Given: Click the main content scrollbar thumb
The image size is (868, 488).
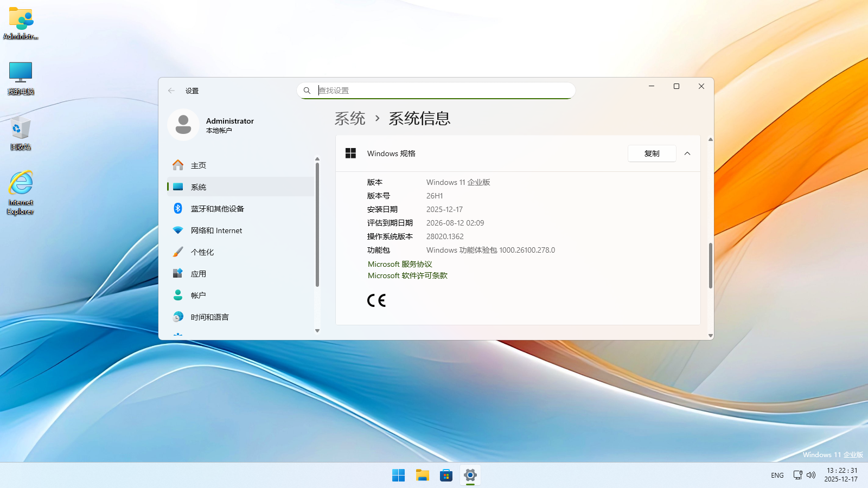Looking at the screenshot, I should pyautogui.click(x=711, y=266).
